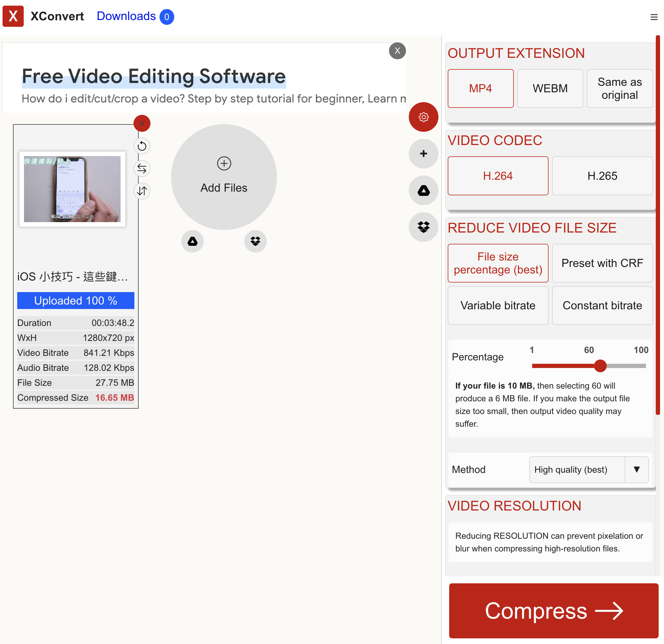Click the red settings gear icon
The width and height of the screenshot is (664, 644).
(x=423, y=117)
